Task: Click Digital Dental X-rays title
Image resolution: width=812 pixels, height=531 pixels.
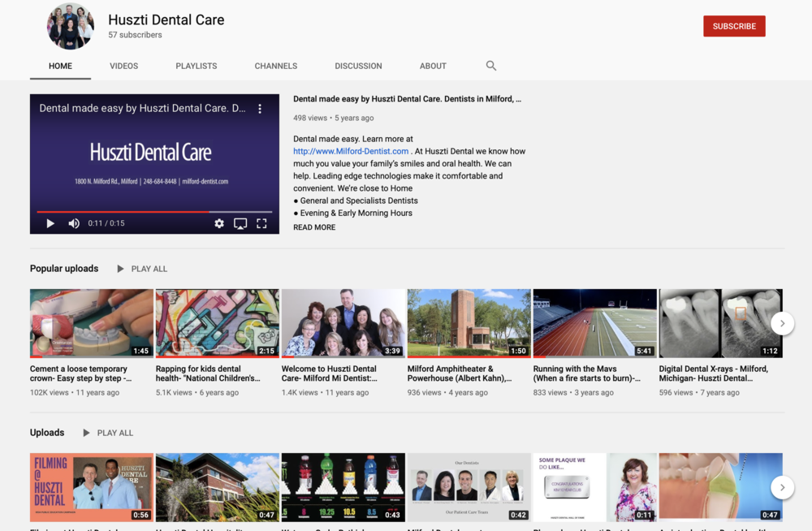Action: click(x=714, y=373)
